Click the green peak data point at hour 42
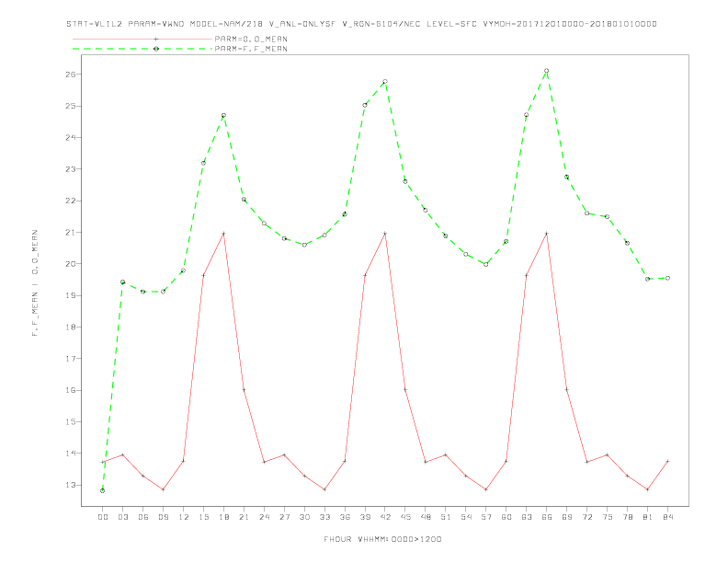Screen dimensions: 728x563 point(385,82)
